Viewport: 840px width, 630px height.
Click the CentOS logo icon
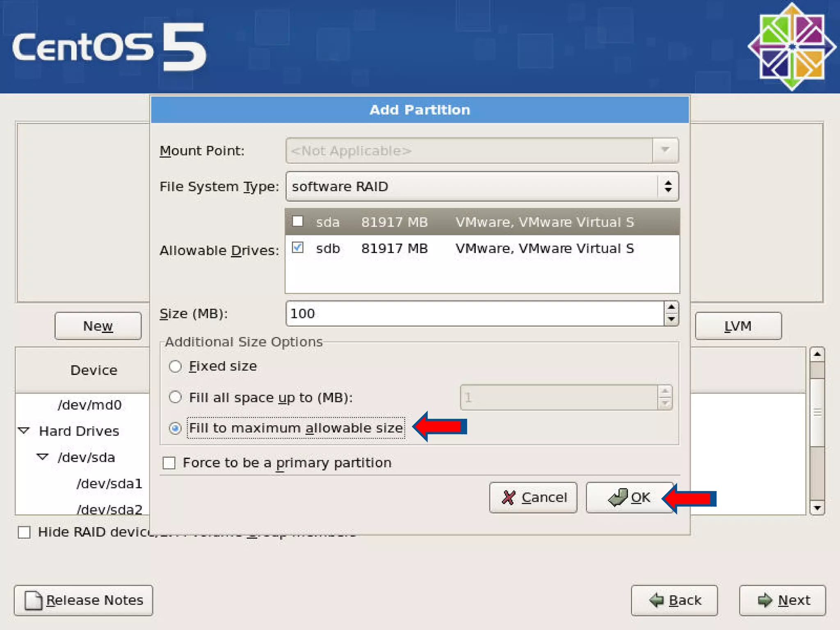[x=792, y=46]
